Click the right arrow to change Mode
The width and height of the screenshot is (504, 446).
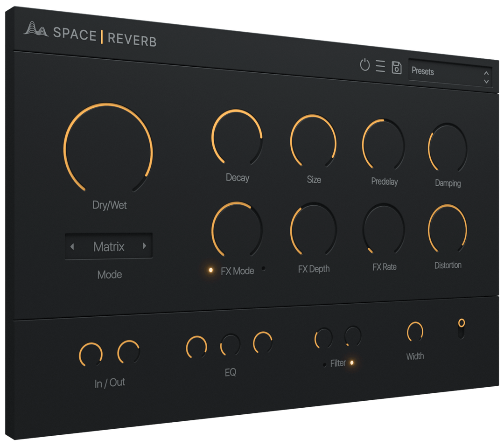[145, 246]
